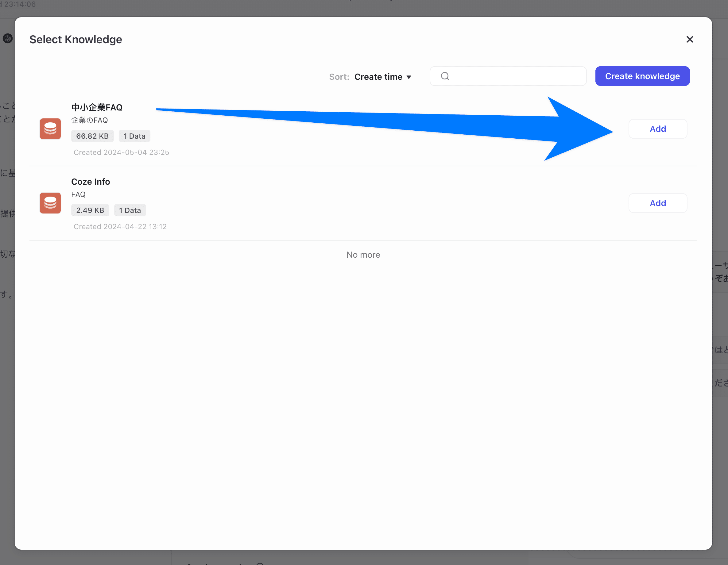Add the 中小企業FAQ knowledge base

click(657, 129)
